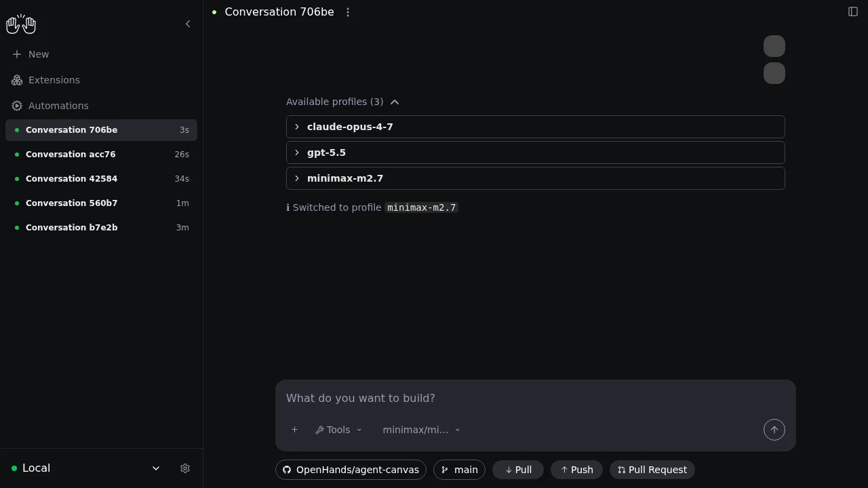Image resolution: width=868 pixels, height=488 pixels.
Task: Click the lower gray square message placeholder
Action: (774, 73)
